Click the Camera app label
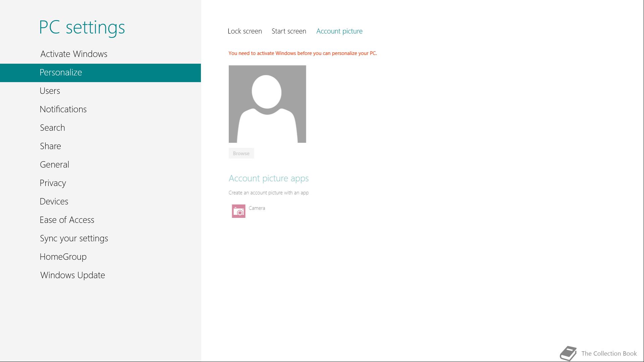Screen dimensions: 644x362 tap(257, 208)
